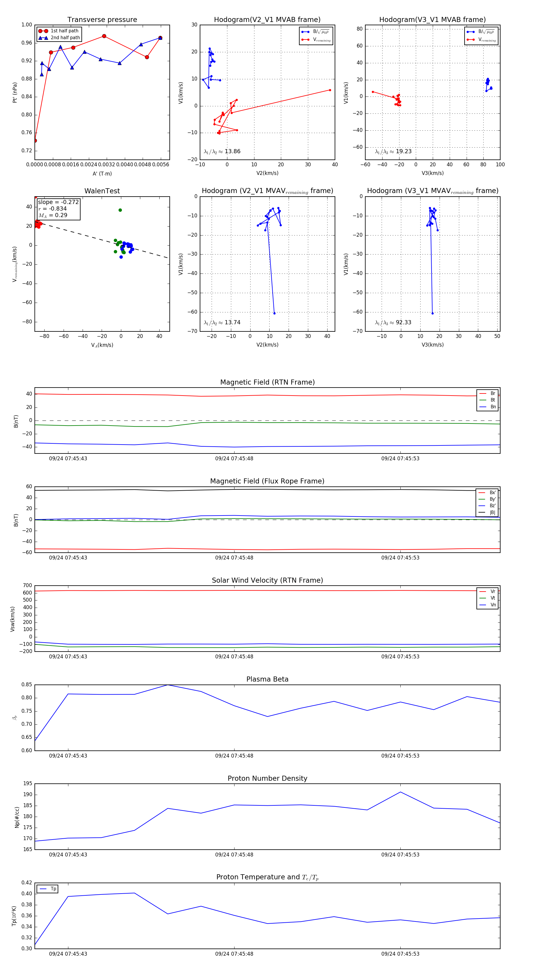Click the 'Plasma Beta' plot title
This screenshot has height=980, width=535.
(x=267, y=679)
